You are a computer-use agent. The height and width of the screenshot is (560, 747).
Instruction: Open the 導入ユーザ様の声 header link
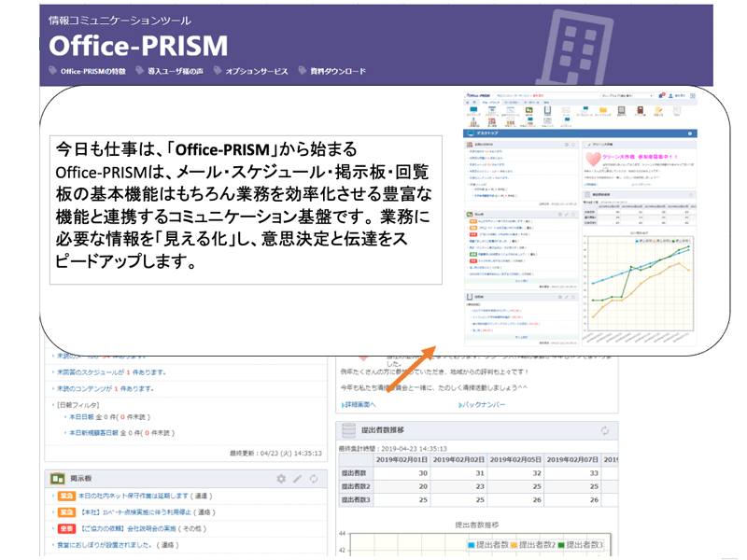176,72
